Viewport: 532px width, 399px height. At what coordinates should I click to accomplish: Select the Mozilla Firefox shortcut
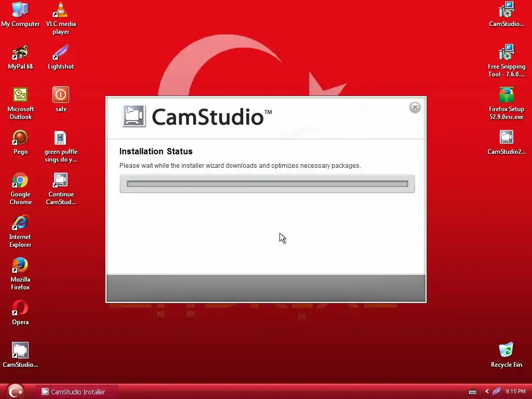20,273
